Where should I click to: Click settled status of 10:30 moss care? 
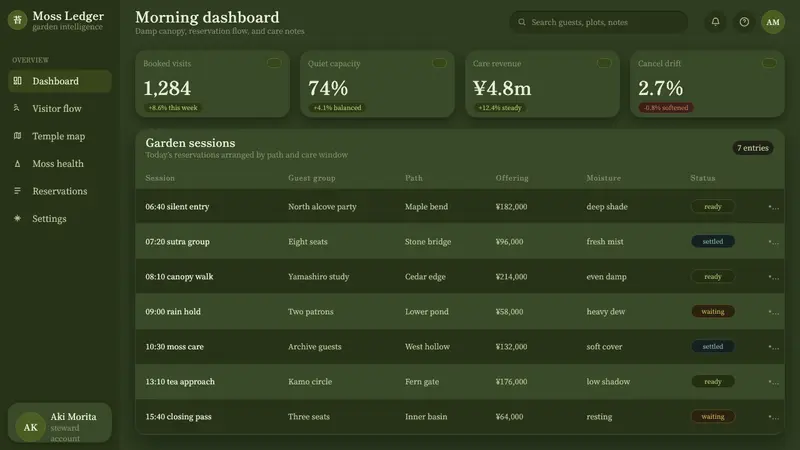coord(713,346)
